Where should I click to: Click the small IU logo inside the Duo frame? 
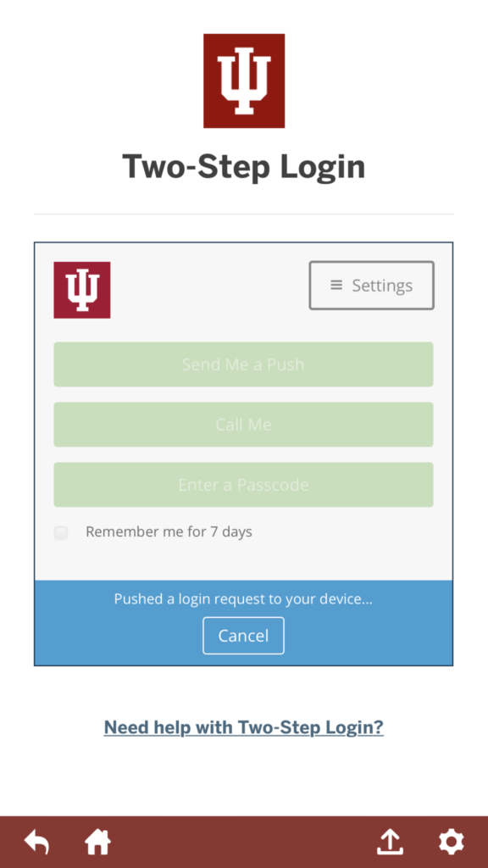pos(82,290)
